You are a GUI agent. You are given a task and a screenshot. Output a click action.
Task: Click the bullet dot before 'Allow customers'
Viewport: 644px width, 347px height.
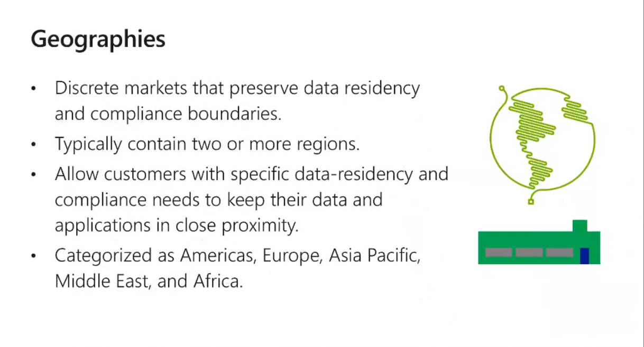click(34, 174)
